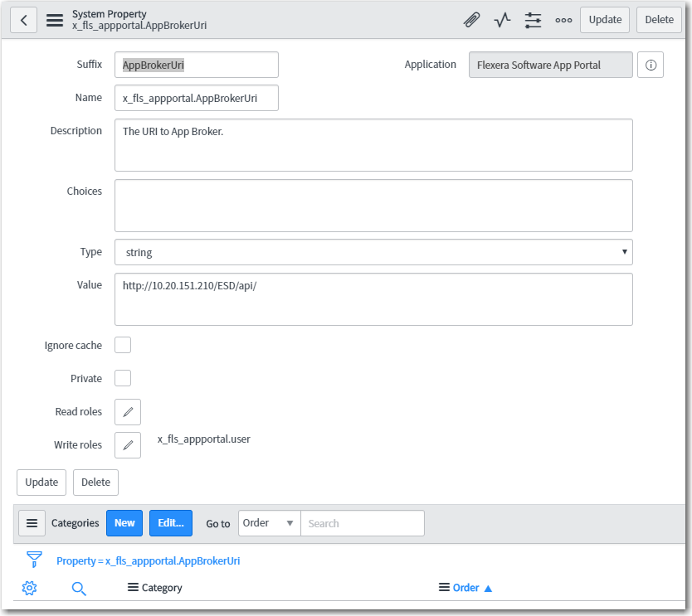Toggle the Ignore cache checkbox
This screenshot has height=616, width=692.
(x=123, y=345)
